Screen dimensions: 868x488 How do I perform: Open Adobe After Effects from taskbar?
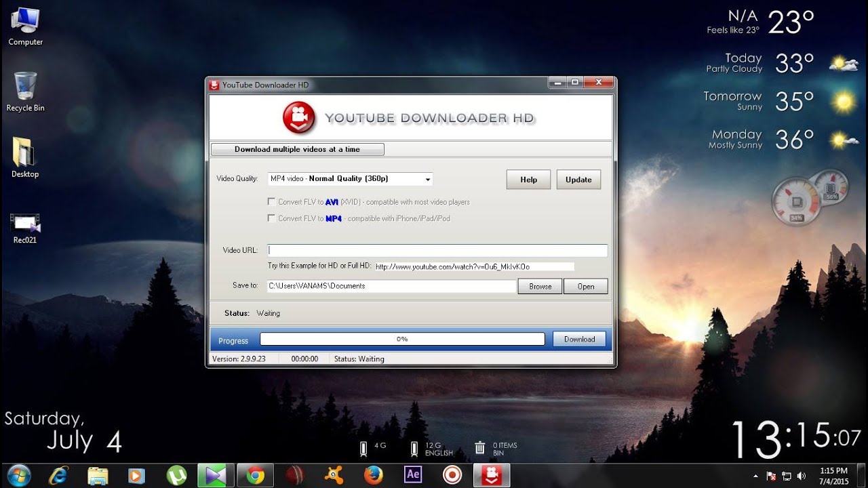point(413,476)
